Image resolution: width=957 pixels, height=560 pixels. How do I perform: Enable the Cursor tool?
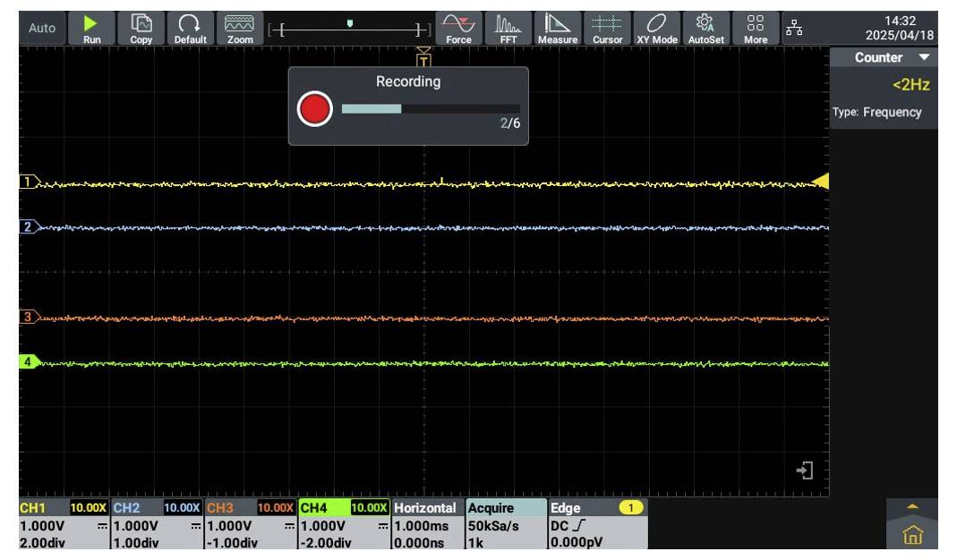(607, 28)
